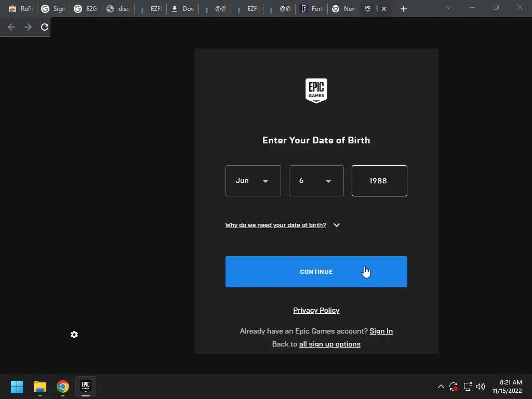Switch to the E2G Google tab

tap(86, 9)
